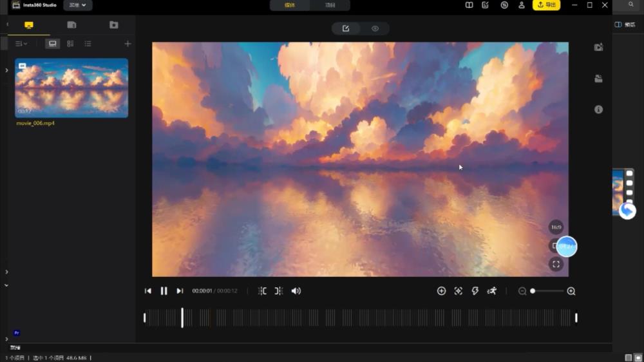Toggle the preview panel button at top right
The image size is (644, 362).
pos(625,24)
